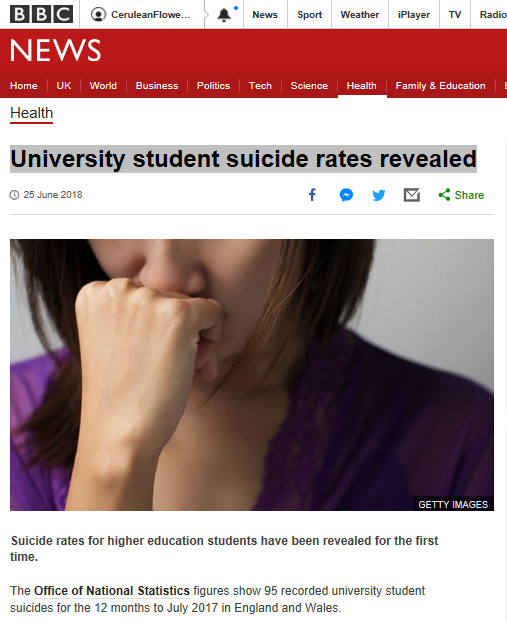Image resolution: width=507 pixels, height=621 pixels.
Task: Share article on Facebook
Action: [x=312, y=195]
